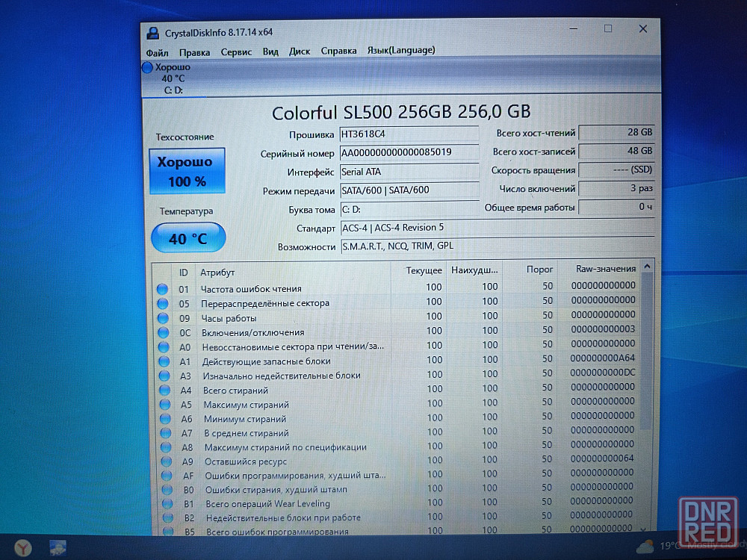747x560 pixels.
Task: Click the attribute list scroll up arrow
Action: [x=647, y=267]
